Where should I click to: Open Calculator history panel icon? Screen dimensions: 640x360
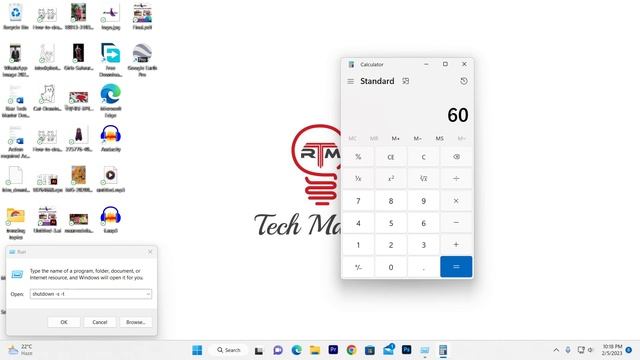(x=464, y=81)
